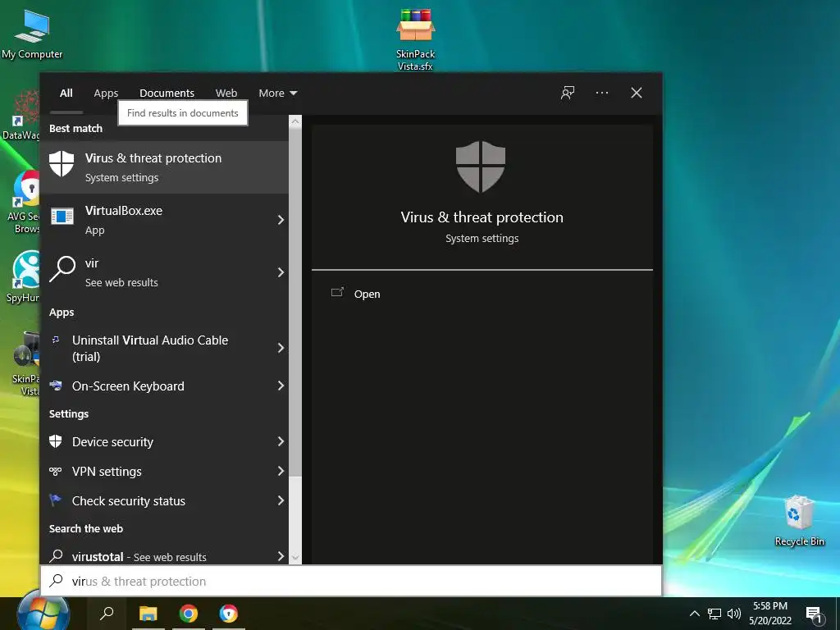Click the taskbar search magnifier icon
The width and height of the screenshot is (840, 630).
(x=107, y=613)
